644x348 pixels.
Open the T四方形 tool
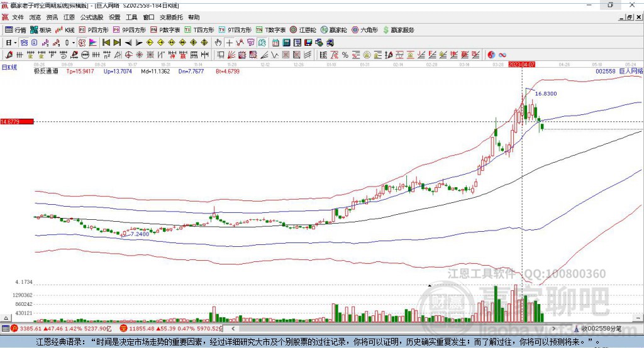point(199,30)
